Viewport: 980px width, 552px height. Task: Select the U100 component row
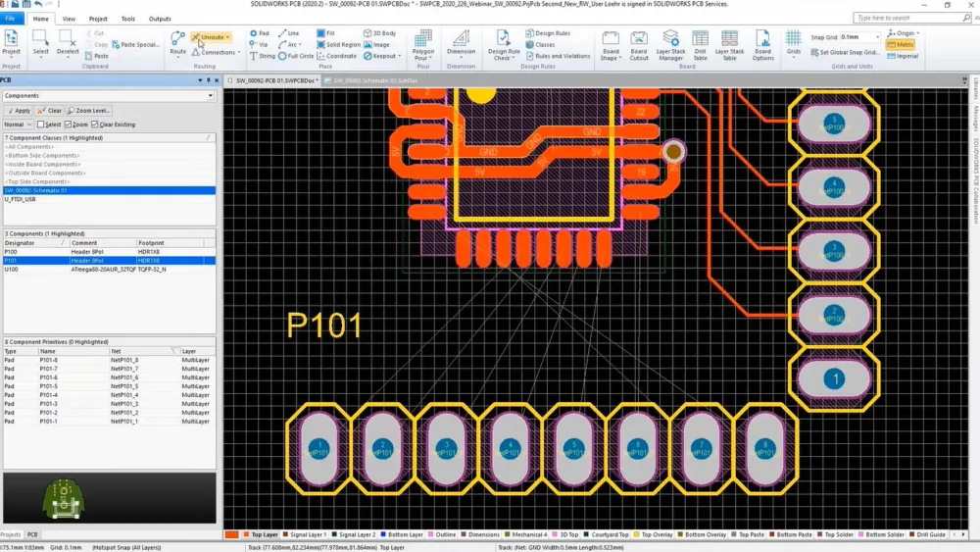pos(110,270)
